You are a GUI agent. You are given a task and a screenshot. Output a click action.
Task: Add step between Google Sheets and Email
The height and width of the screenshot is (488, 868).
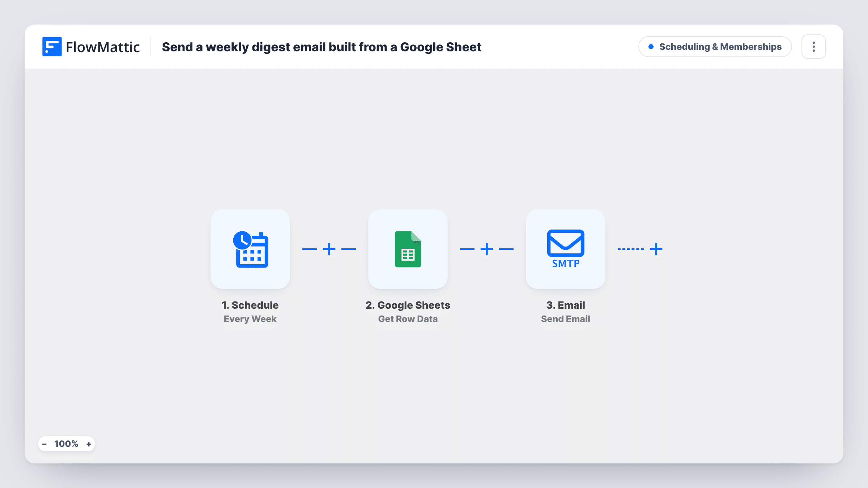[487, 249]
